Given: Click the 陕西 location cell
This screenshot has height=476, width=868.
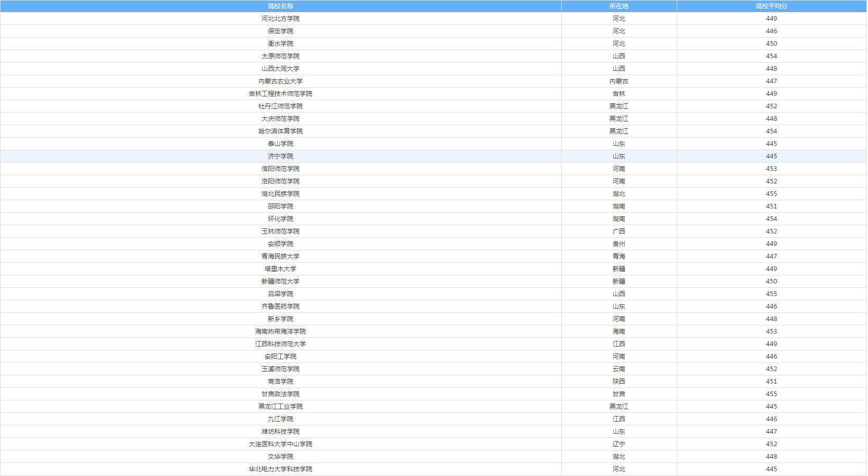Looking at the screenshot, I should point(619,382).
